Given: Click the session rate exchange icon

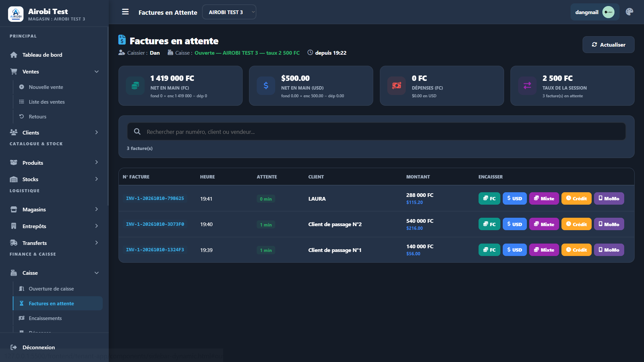Looking at the screenshot, I should coord(527,86).
